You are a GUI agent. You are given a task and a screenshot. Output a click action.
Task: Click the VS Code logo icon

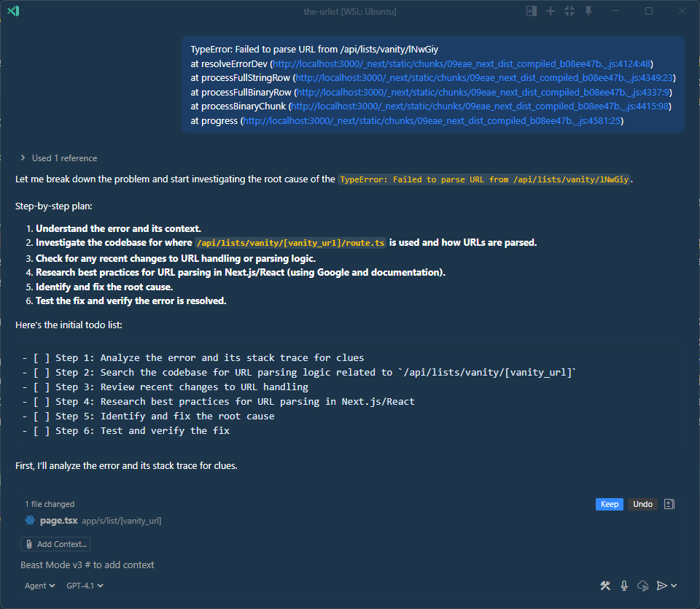(13, 11)
